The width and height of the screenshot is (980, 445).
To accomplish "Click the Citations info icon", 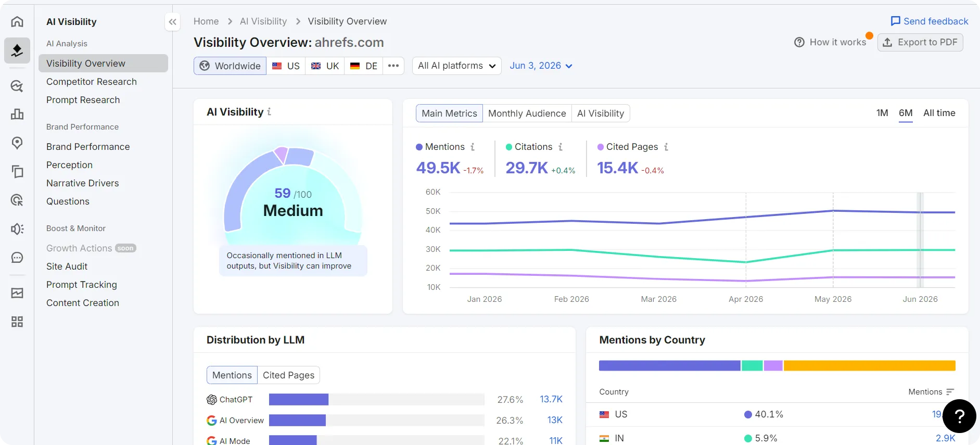I will [x=561, y=147].
